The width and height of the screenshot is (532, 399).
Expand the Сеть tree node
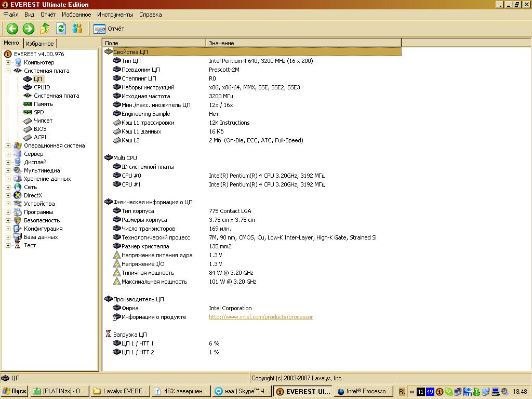pyautogui.click(x=8, y=187)
